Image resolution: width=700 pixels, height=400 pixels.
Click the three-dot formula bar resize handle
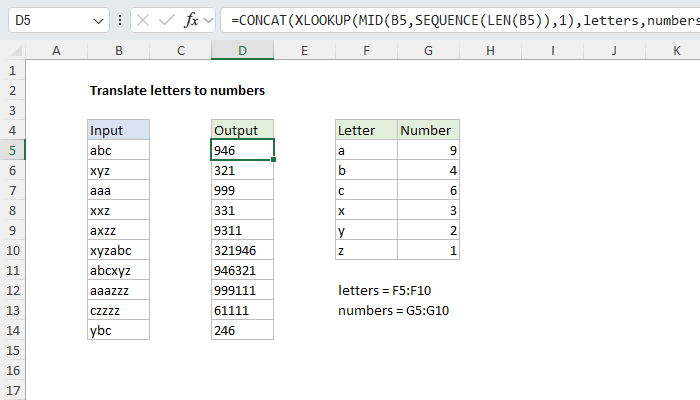120,20
